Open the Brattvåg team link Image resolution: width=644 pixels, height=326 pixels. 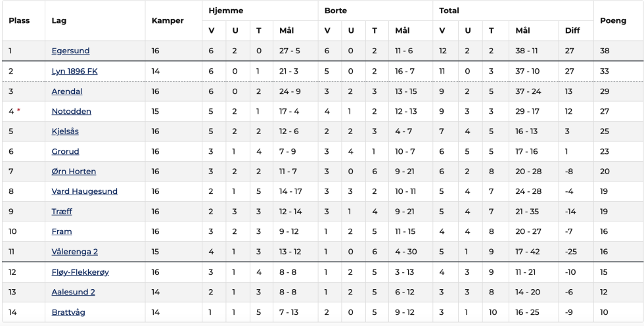pyautogui.click(x=68, y=312)
